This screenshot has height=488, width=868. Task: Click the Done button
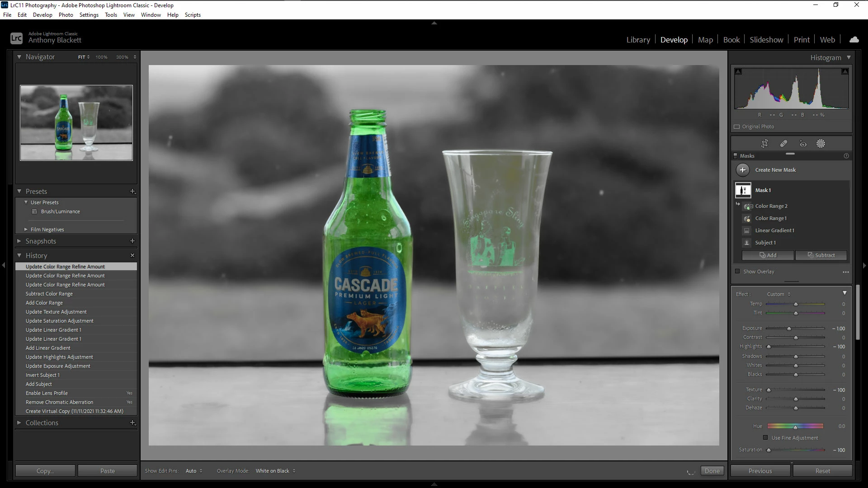click(712, 471)
